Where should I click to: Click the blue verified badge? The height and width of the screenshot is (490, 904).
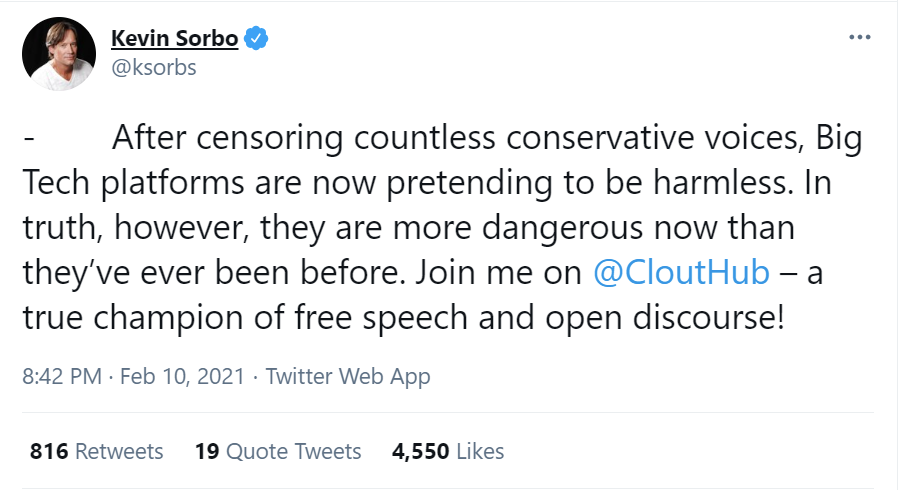point(257,40)
